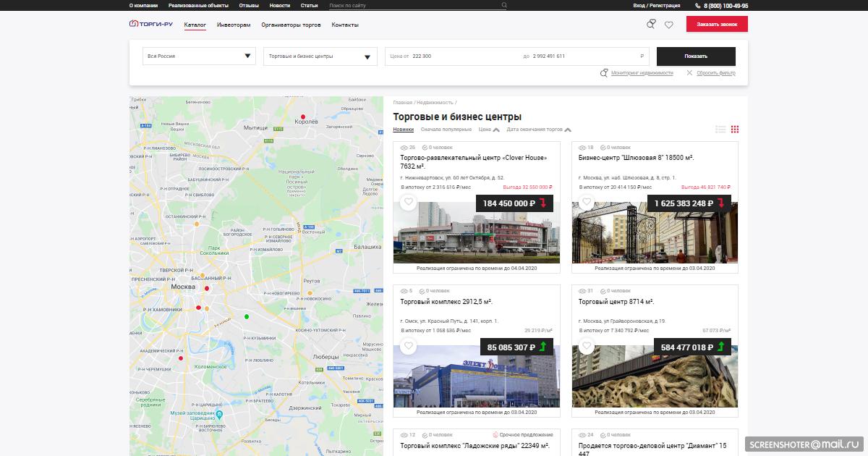Image resolution: width=868 pixels, height=456 pixels.
Task: Click the views eye icon on Clover House card
Action: (x=404, y=148)
